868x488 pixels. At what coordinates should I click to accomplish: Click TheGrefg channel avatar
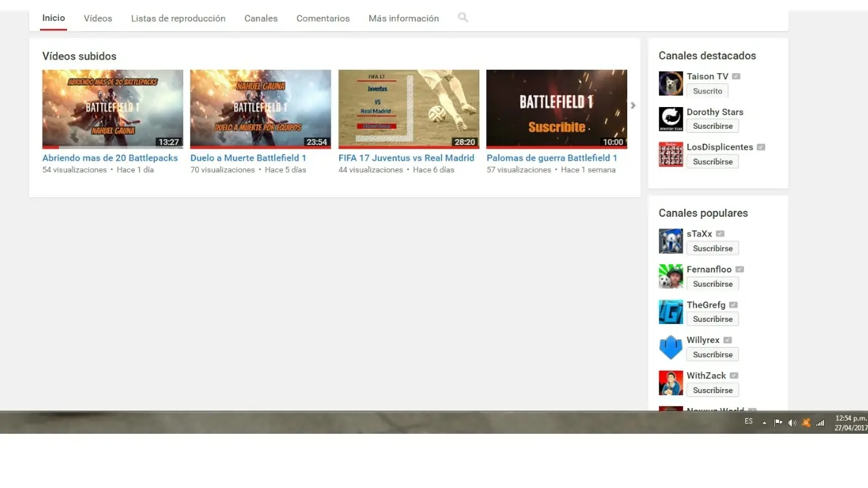671,312
